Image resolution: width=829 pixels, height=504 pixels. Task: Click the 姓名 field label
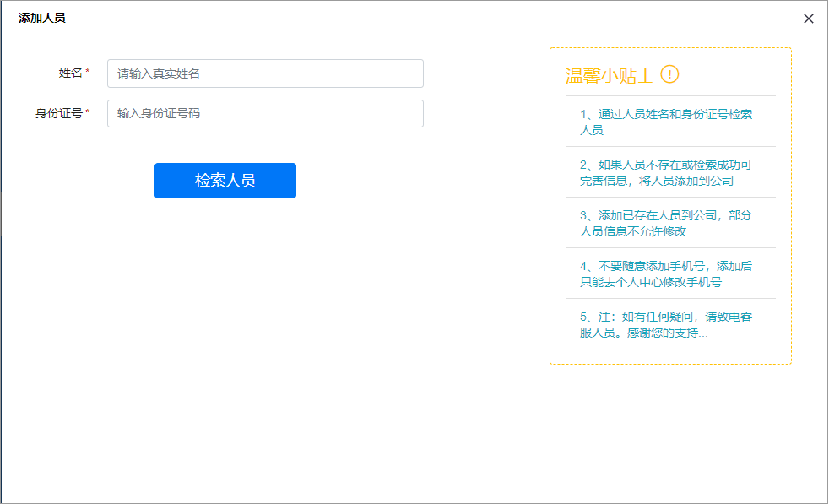[x=71, y=73]
